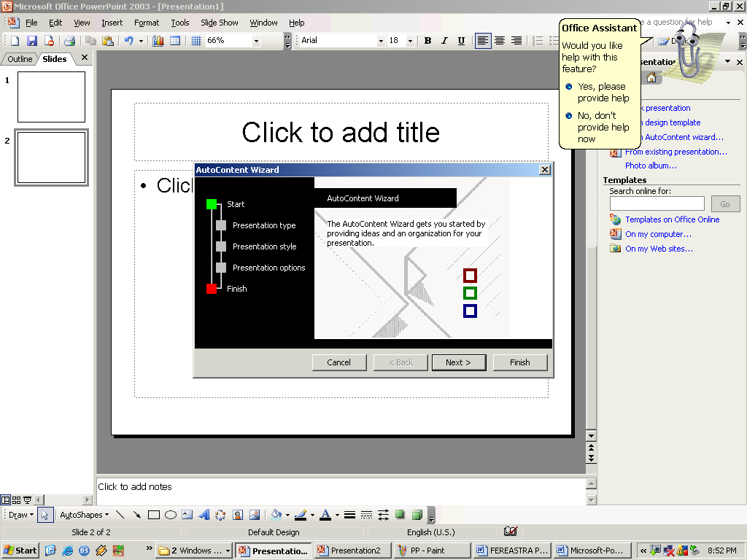Insert a table with the table icon

[x=175, y=41]
